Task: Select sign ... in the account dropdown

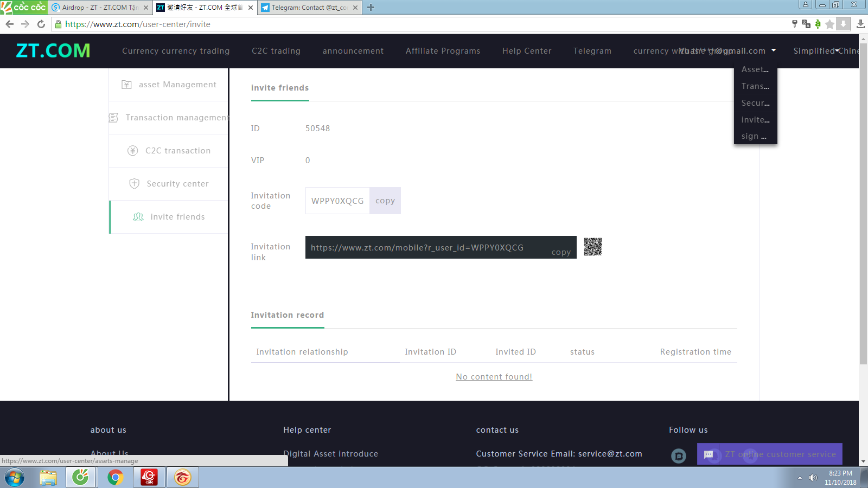Action: point(755,136)
